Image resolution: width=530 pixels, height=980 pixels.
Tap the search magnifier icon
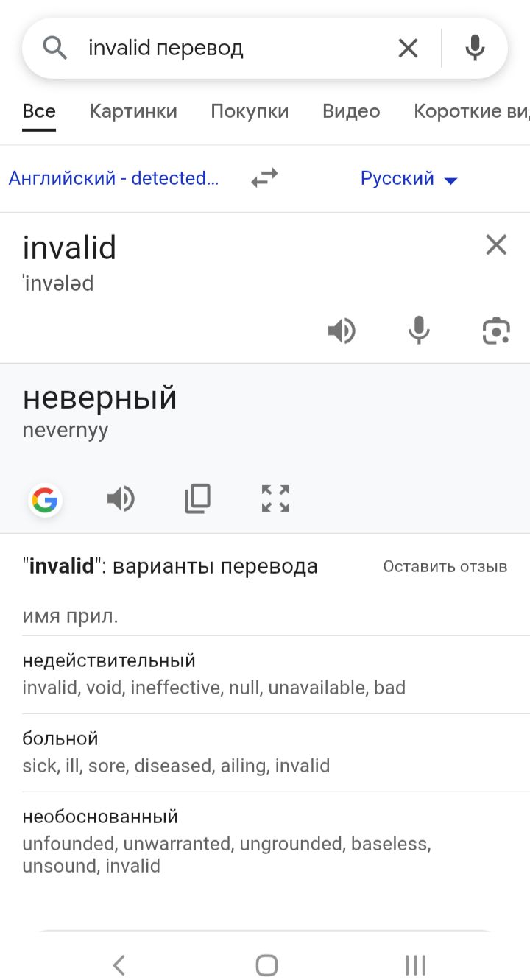(55, 48)
